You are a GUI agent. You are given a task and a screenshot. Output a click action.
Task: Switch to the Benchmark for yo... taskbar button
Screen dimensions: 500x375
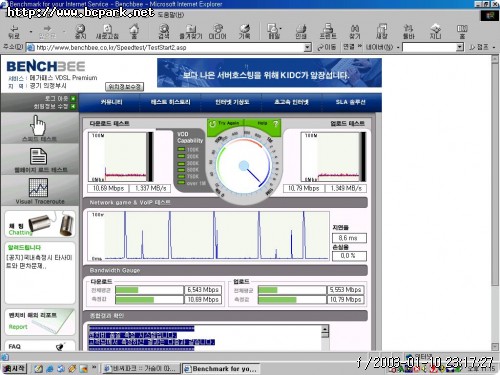(221, 369)
